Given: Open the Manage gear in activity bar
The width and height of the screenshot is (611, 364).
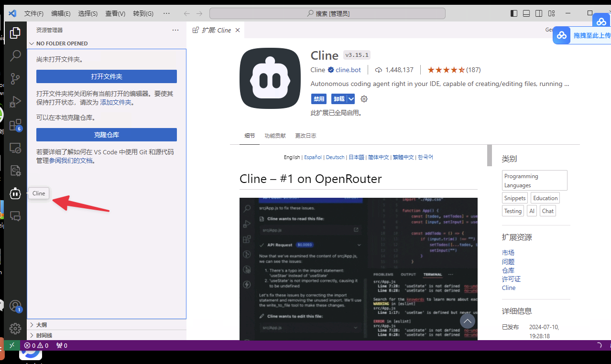Looking at the screenshot, I should tap(15, 329).
